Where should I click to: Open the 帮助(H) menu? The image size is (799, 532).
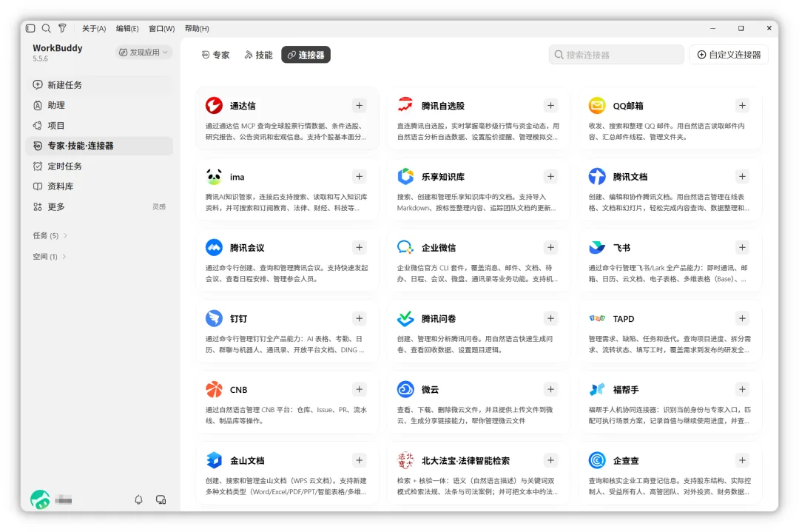[197, 29]
